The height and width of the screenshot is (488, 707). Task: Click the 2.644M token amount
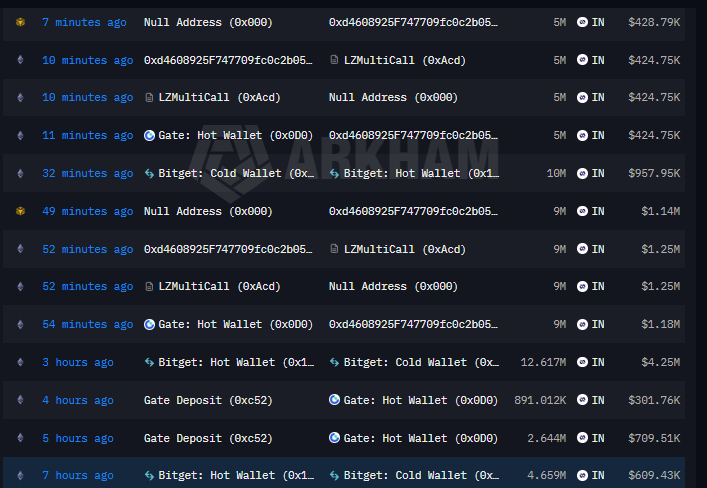click(546, 438)
